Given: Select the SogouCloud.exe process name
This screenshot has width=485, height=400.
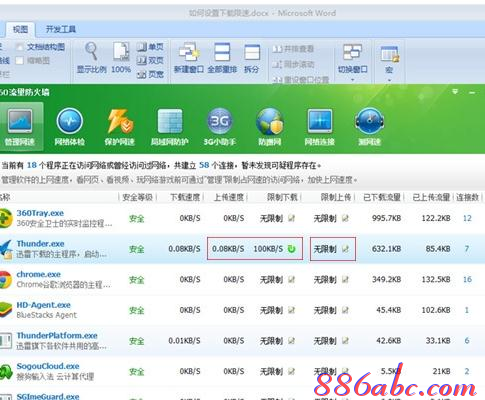Looking at the screenshot, I should [48, 366].
